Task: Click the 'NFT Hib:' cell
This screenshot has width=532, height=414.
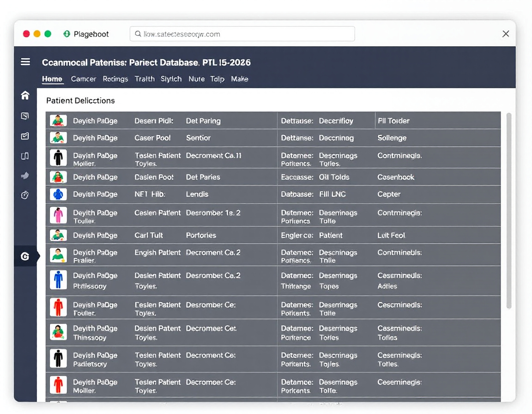Action: click(x=150, y=195)
